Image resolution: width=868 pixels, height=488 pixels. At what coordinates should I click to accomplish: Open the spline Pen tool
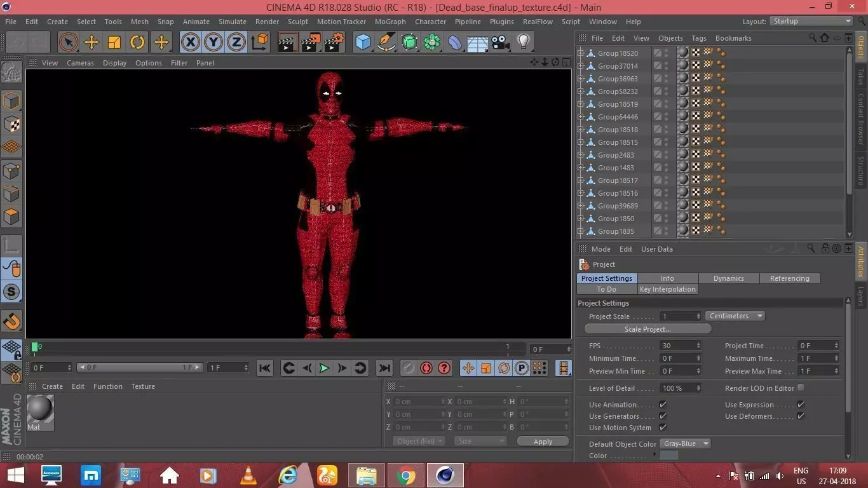pos(386,43)
